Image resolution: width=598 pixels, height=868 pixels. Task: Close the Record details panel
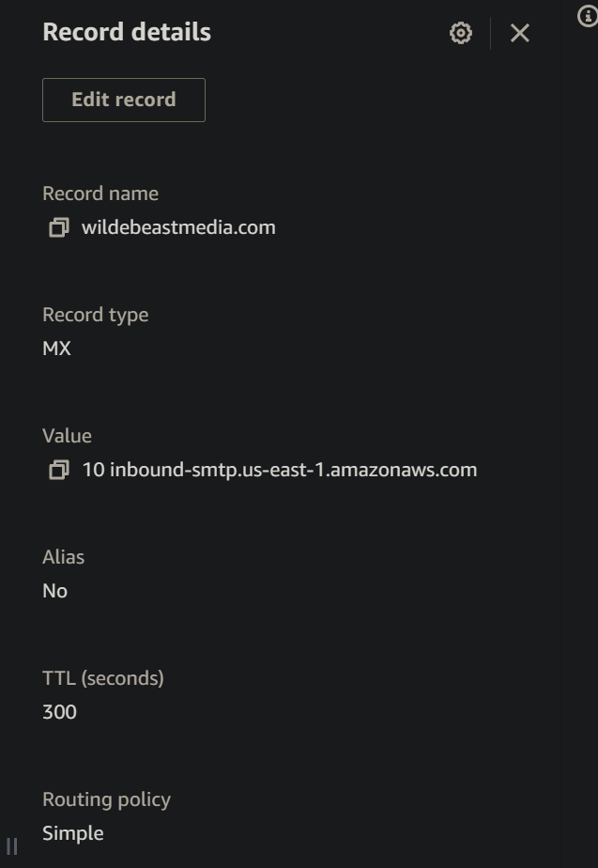(519, 32)
